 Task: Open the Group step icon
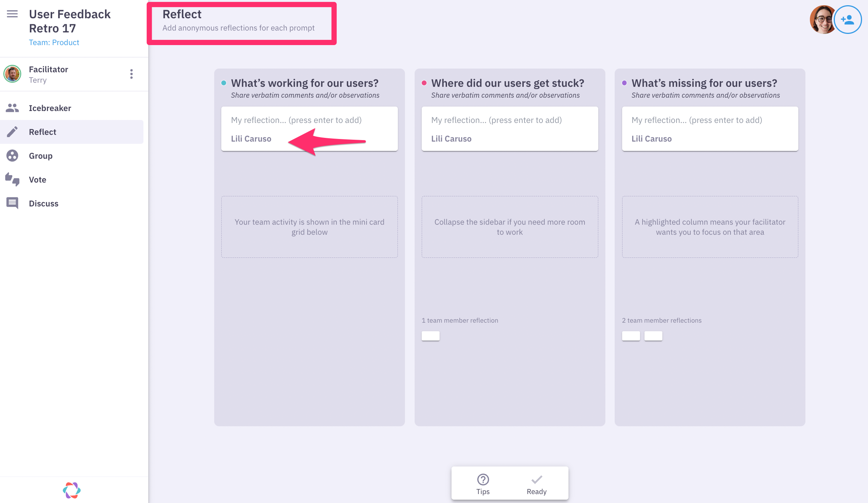point(12,155)
